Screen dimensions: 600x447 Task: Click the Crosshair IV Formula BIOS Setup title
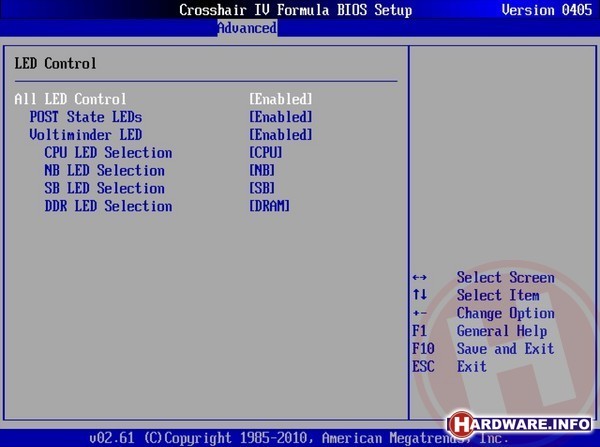295,10
